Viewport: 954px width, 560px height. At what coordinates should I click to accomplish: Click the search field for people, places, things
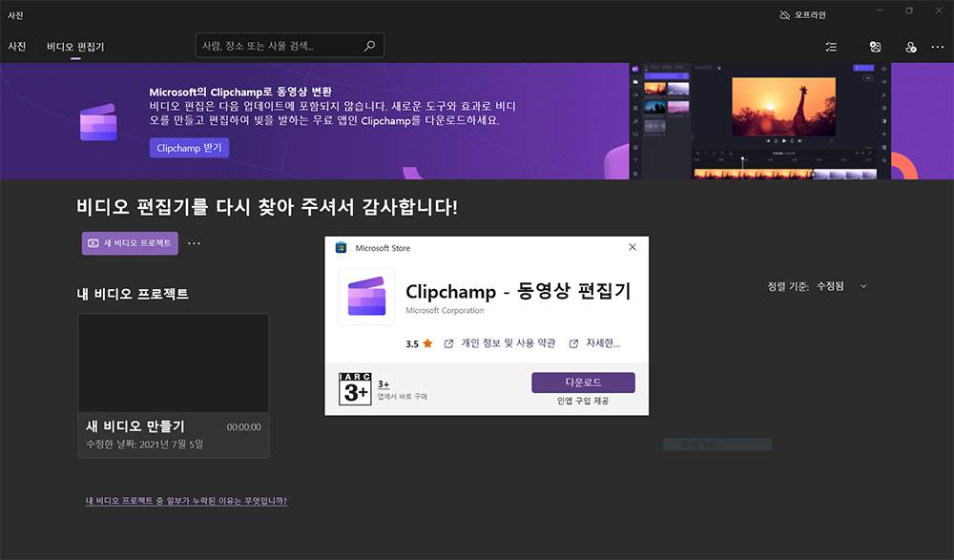[x=290, y=46]
